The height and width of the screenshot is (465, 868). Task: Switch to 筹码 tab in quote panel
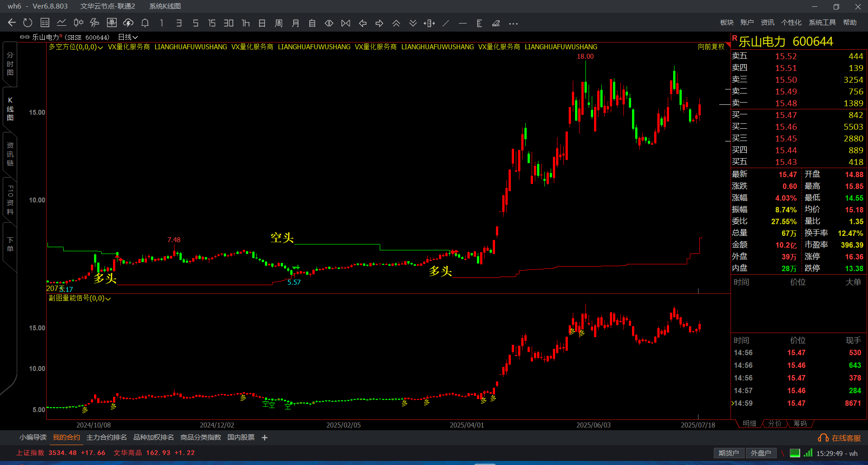click(800, 423)
